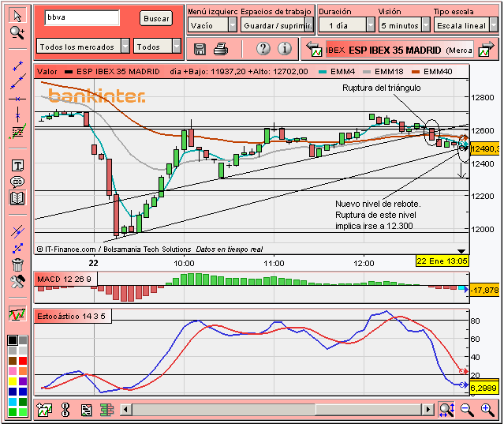The height and width of the screenshot is (424, 504).
Task: Go to next instrument with right arrow
Action: [x=486, y=49]
